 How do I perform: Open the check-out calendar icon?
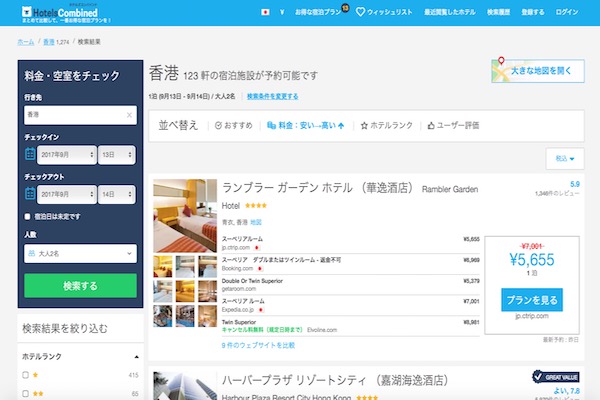tap(30, 194)
